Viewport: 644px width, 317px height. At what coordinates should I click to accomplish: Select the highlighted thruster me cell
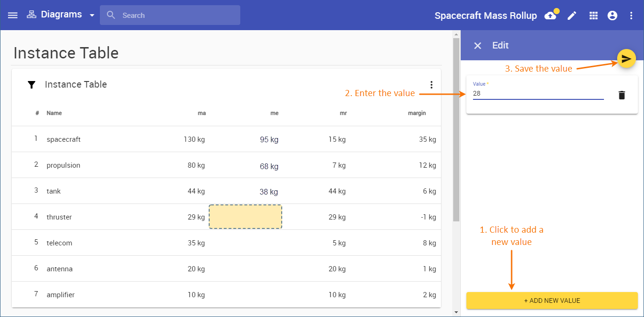[x=245, y=217]
